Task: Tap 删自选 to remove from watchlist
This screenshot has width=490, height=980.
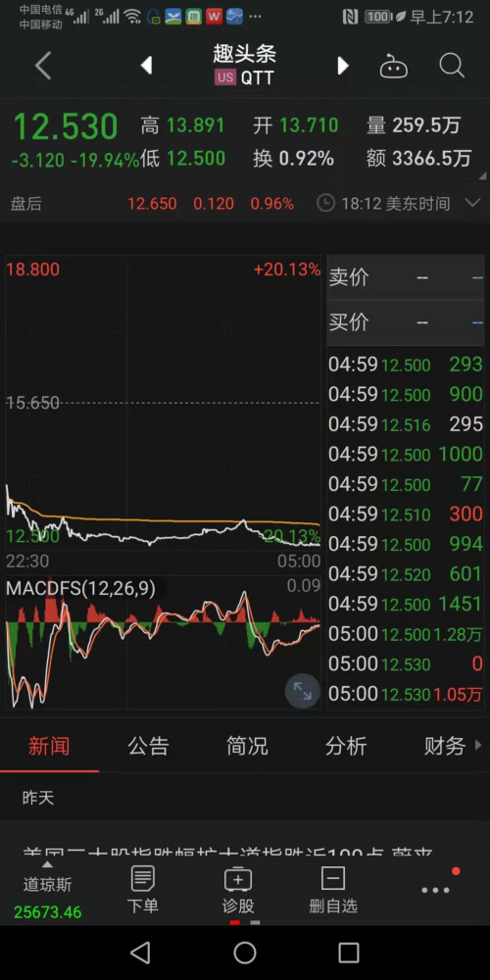Action: [x=333, y=891]
